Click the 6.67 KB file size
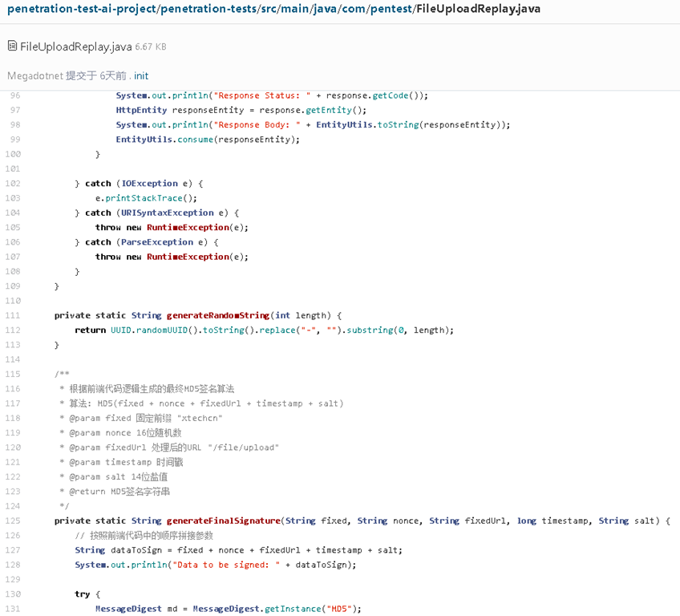The width and height of the screenshot is (680, 616). tap(151, 47)
